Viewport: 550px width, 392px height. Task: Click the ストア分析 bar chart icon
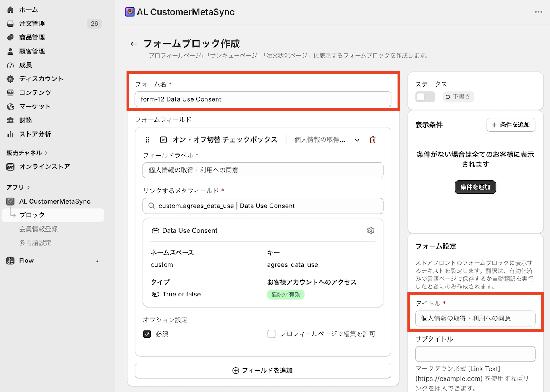[10, 134]
